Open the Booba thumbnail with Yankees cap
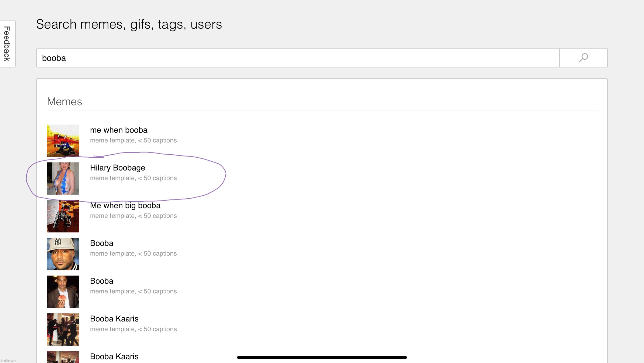The width and height of the screenshot is (644, 363). click(x=63, y=254)
